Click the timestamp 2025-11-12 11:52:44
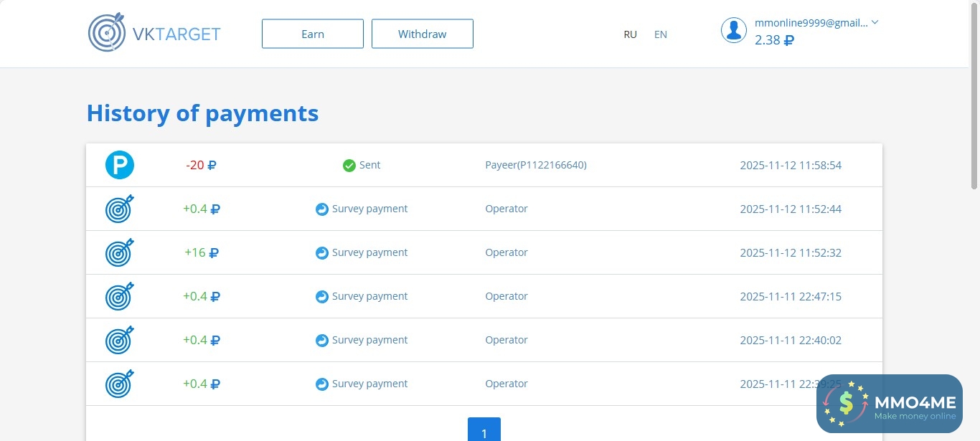 coord(791,209)
